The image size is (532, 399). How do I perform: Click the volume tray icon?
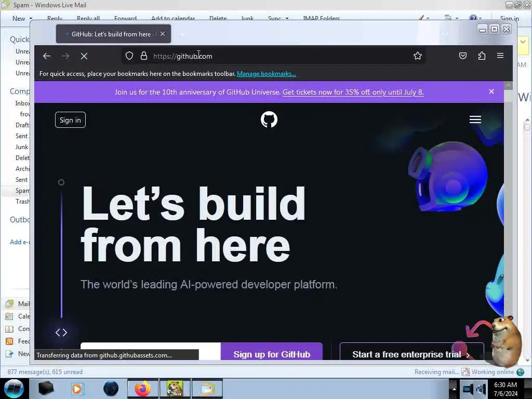tap(481, 389)
